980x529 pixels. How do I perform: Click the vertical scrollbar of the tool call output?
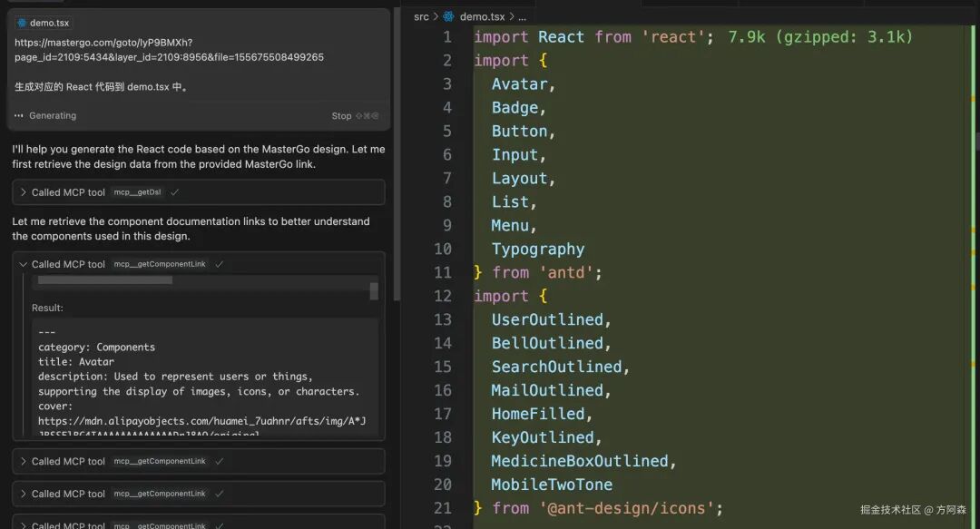click(374, 290)
